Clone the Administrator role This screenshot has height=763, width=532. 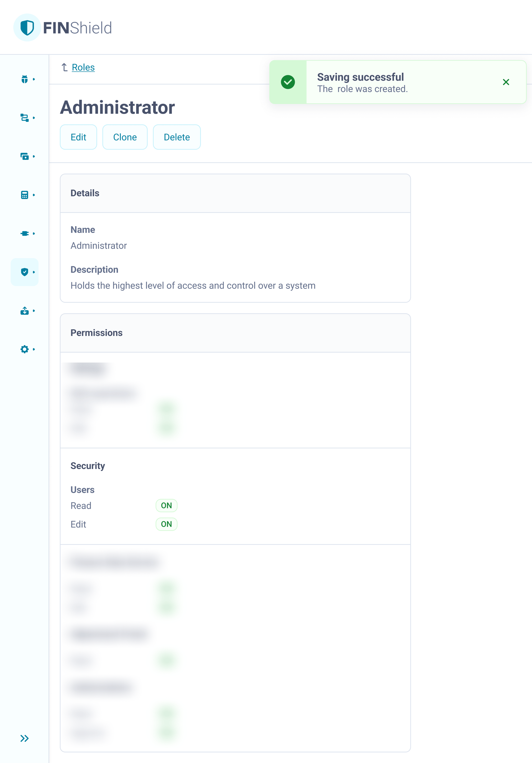[125, 137]
